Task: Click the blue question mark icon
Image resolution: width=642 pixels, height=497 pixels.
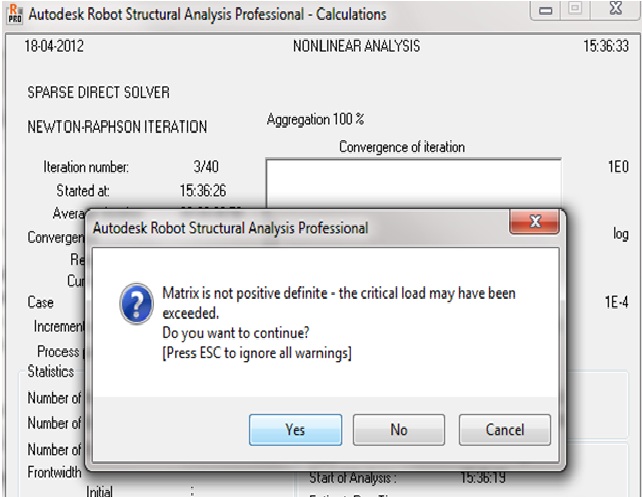Action: click(137, 303)
